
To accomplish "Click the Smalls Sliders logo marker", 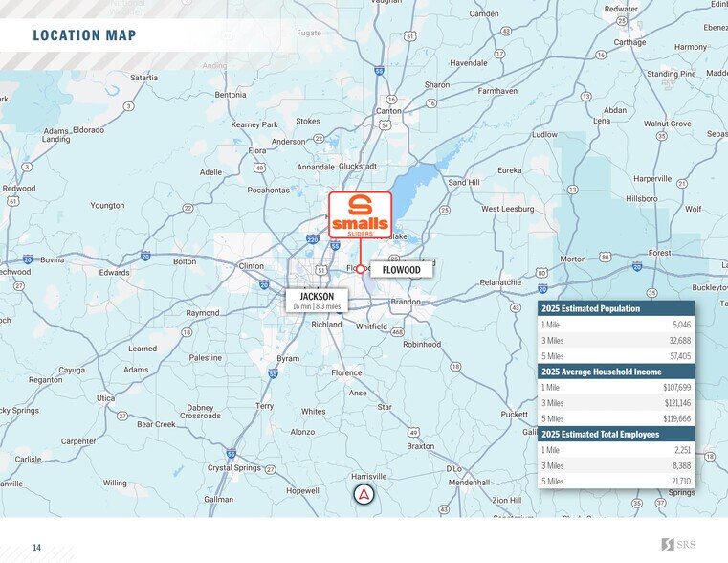I will pyautogui.click(x=360, y=214).
